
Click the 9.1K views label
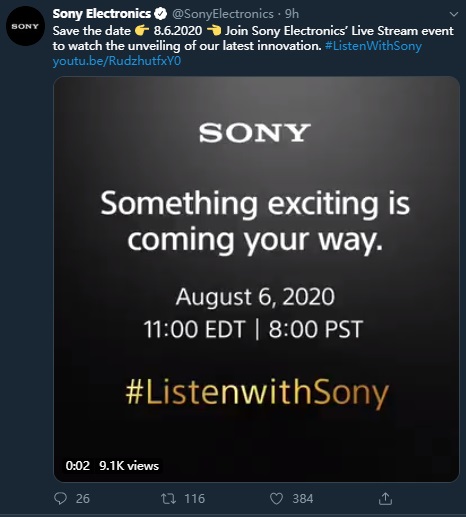coord(129,466)
